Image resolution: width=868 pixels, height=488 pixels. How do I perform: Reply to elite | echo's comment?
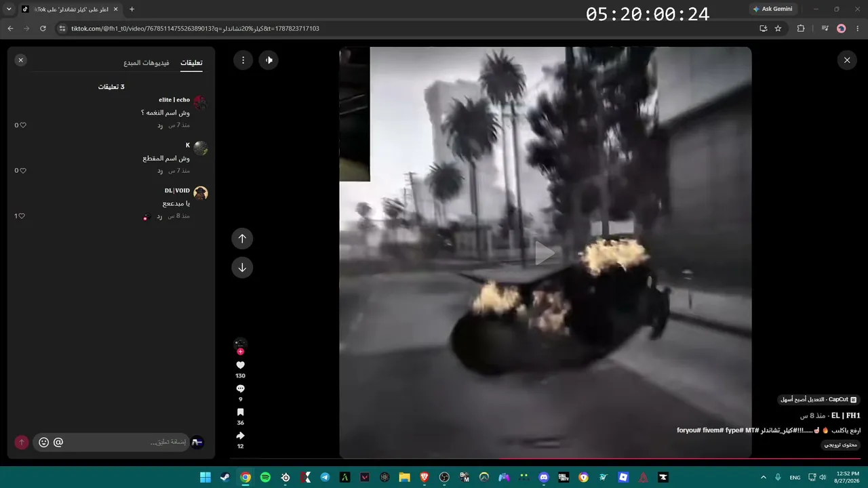point(160,125)
